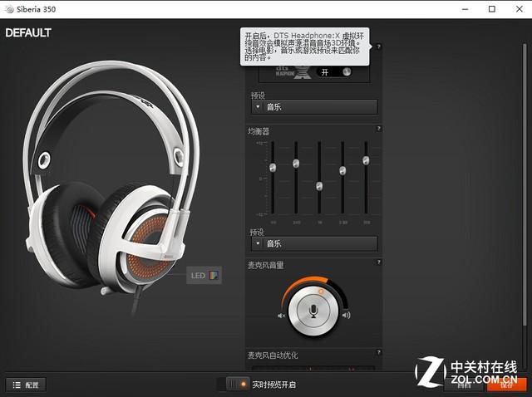Open the 配置 configuration list button
532x397 pixels.
[x=26, y=385]
